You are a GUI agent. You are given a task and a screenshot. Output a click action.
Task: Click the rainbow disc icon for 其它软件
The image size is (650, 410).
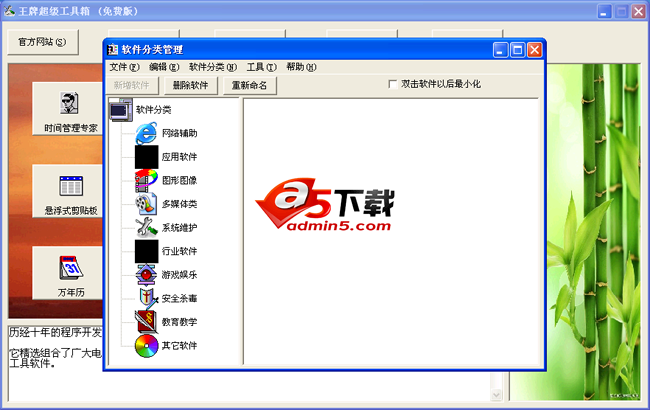click(146, 346)
